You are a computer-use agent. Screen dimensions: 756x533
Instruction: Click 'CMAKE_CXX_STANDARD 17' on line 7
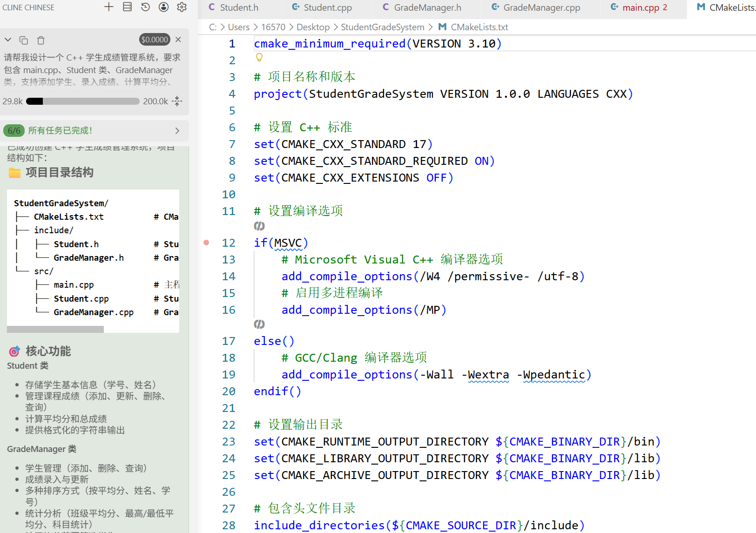click(x=354, y=144)
